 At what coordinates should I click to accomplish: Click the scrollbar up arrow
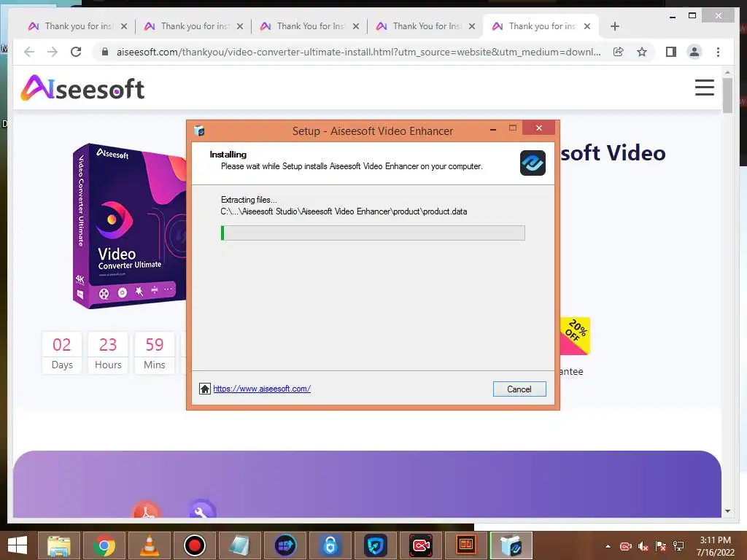tap(727, 72)
